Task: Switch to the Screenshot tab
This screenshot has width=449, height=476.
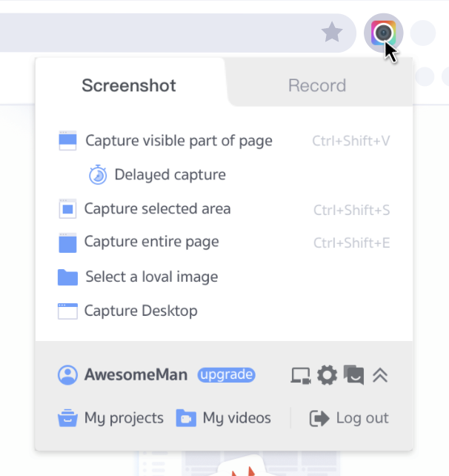Action: pyautogui.click(x=129, y=85)
